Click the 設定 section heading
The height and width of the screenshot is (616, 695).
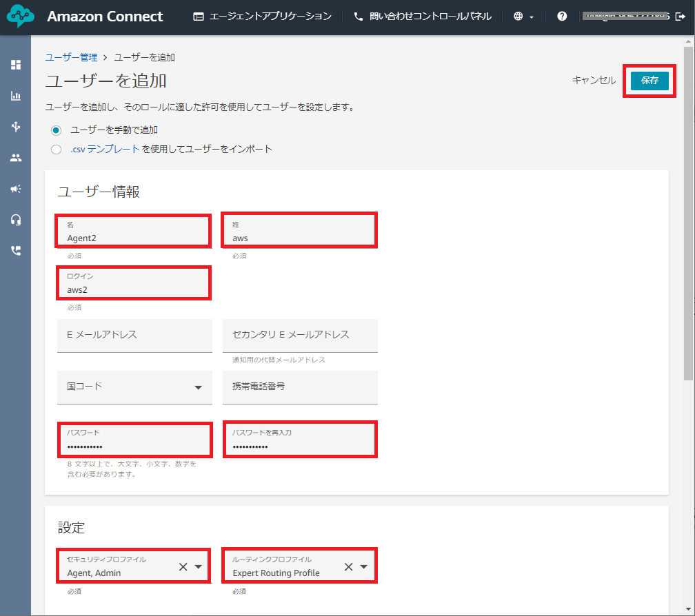click(72, 528)
